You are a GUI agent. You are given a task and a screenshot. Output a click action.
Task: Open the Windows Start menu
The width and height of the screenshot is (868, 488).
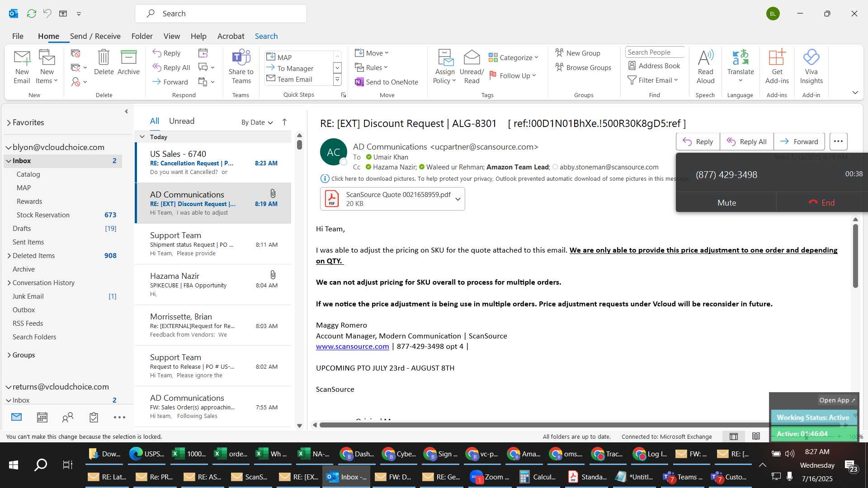pos(14,465)
